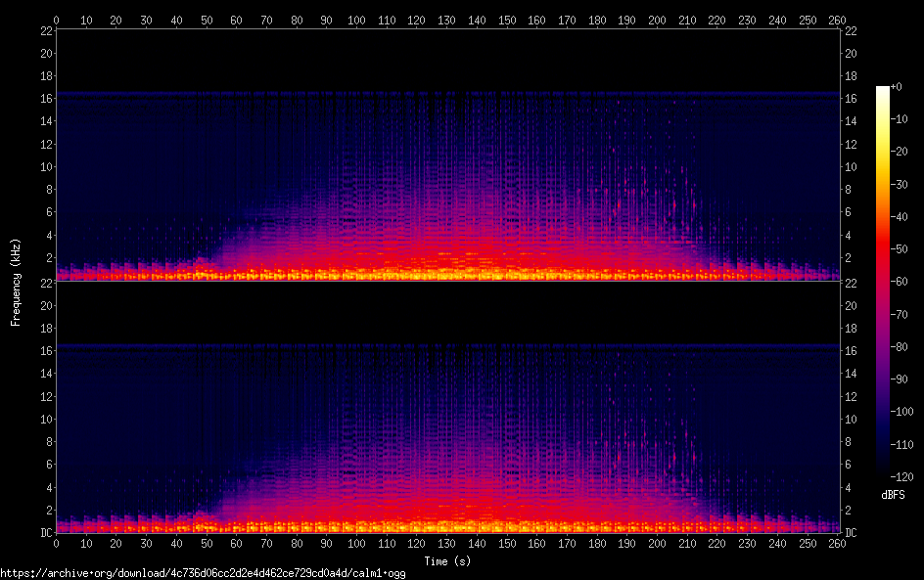Click the 0 tick on top time axis

pos(56,20)
